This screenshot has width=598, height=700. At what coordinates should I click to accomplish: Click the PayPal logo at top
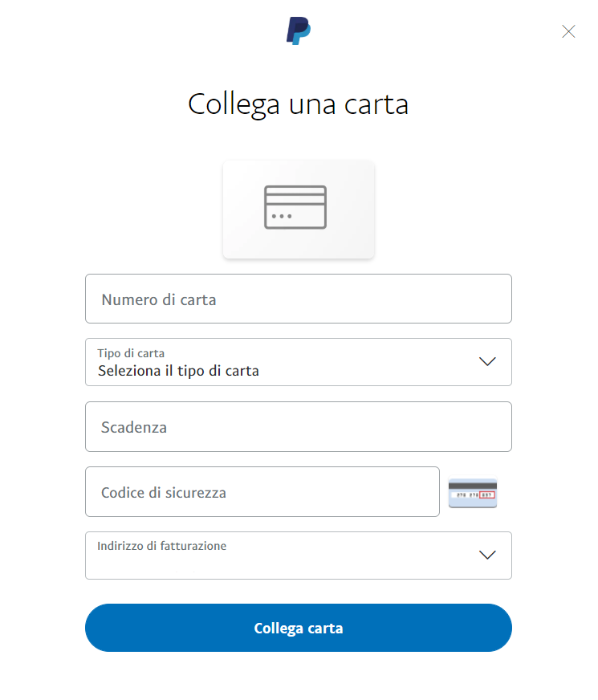pos(299,31)
